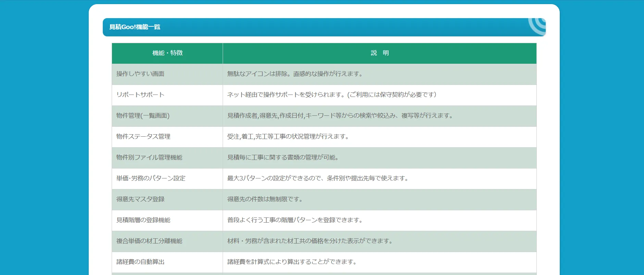Select the 複合単価の材工分離機能 cell

[168, 241]
